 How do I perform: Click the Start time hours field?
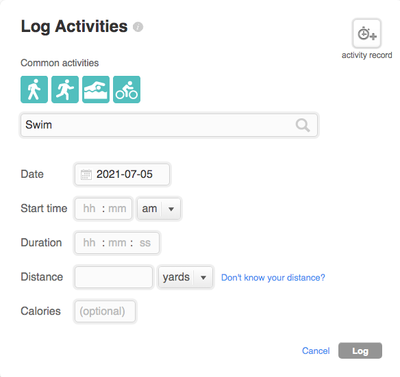(x=89, y=209)
